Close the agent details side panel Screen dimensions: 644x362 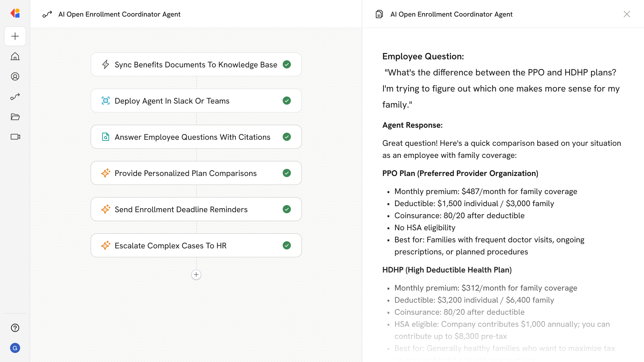click(x=627, y=14)
